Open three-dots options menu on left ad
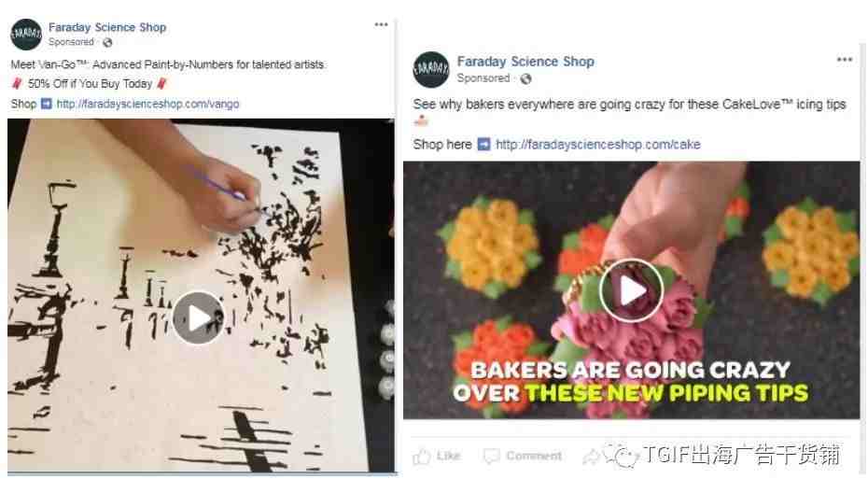This screenshot has width=868, height=493. pos(381,24)
